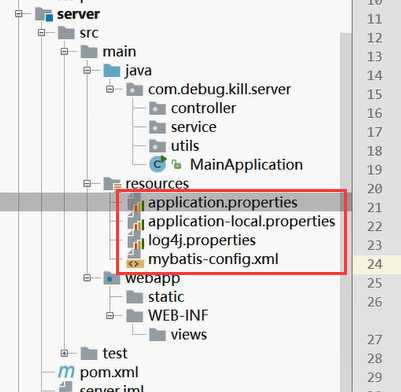This screenshot has height=392, width=401.
Task: Click the utils package icon
Action: [157, 146]
